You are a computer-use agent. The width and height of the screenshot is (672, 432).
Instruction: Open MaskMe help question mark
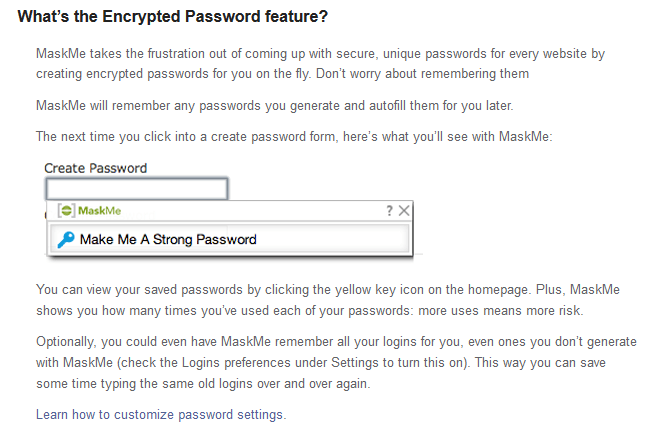tap(389, 211)
